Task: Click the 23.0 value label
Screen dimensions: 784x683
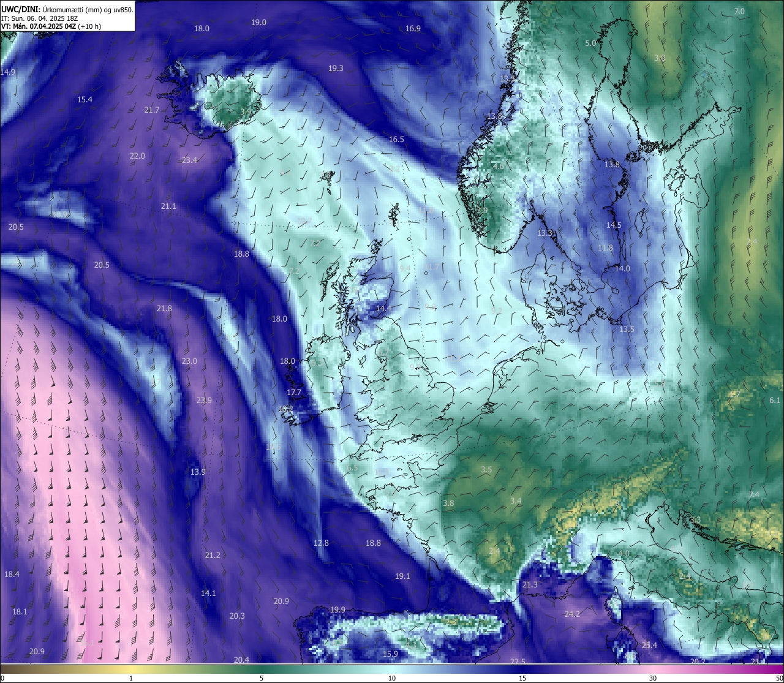Action: [189, 361]
